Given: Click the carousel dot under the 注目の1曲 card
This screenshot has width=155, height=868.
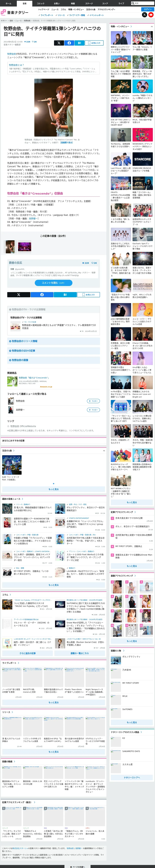Looking at the screenshot, I should [53, 483].
